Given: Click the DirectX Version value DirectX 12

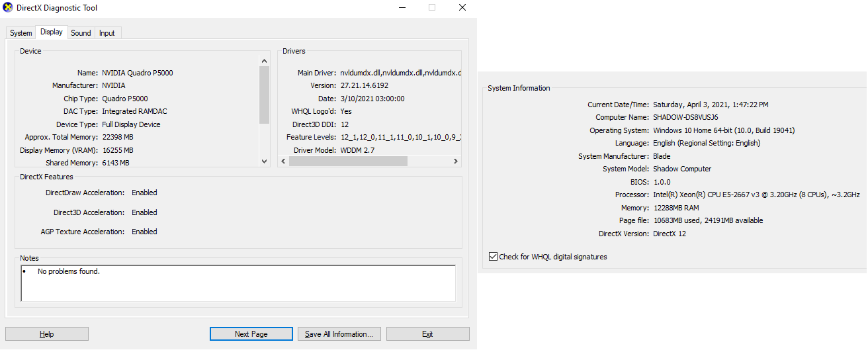Looking at the screenshot, I should tap(670, 234).
